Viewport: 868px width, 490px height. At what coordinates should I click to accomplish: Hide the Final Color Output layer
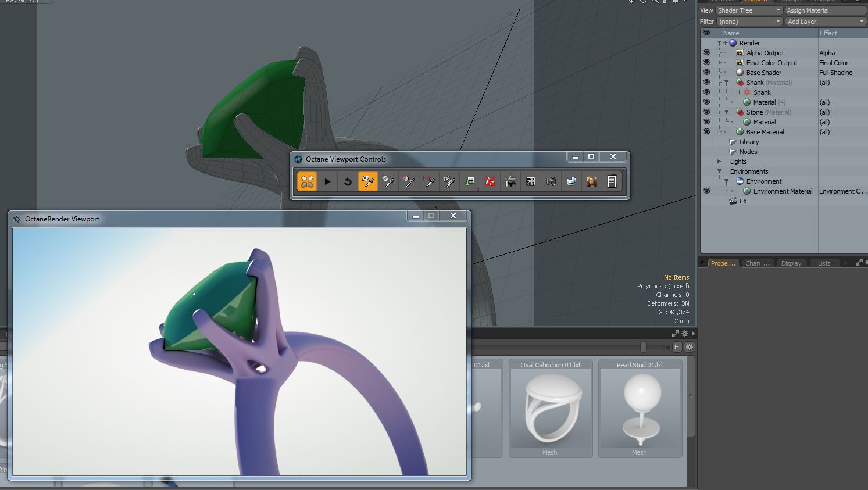tap(706, 62)
